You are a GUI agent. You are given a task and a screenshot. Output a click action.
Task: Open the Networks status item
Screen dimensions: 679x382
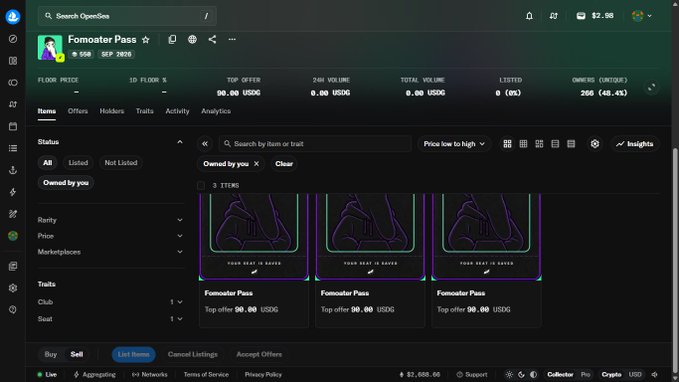point(150,375)
